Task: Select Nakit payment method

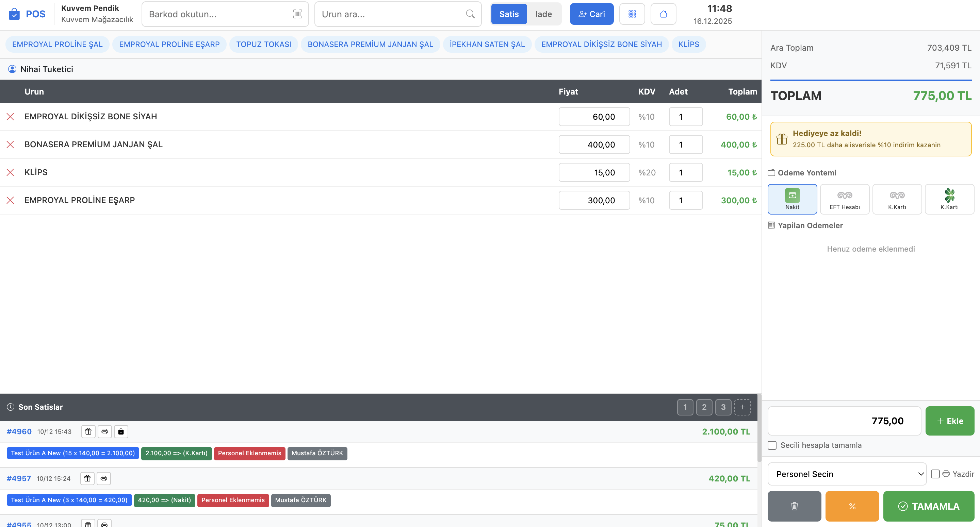Action: click(792, 199)
